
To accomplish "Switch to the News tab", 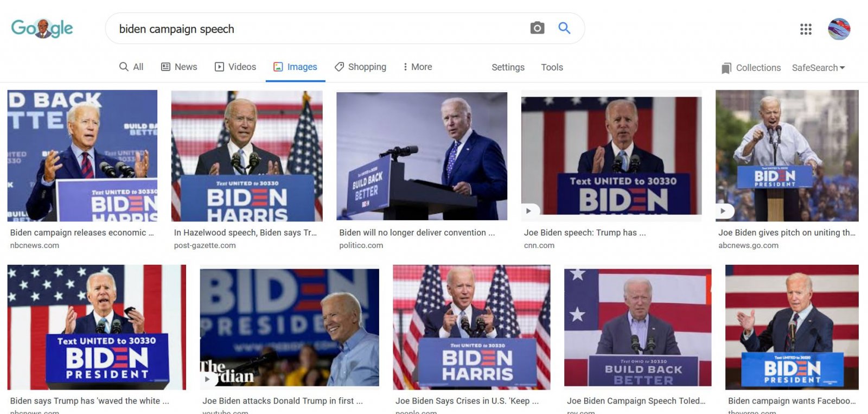I will (179, 67).
